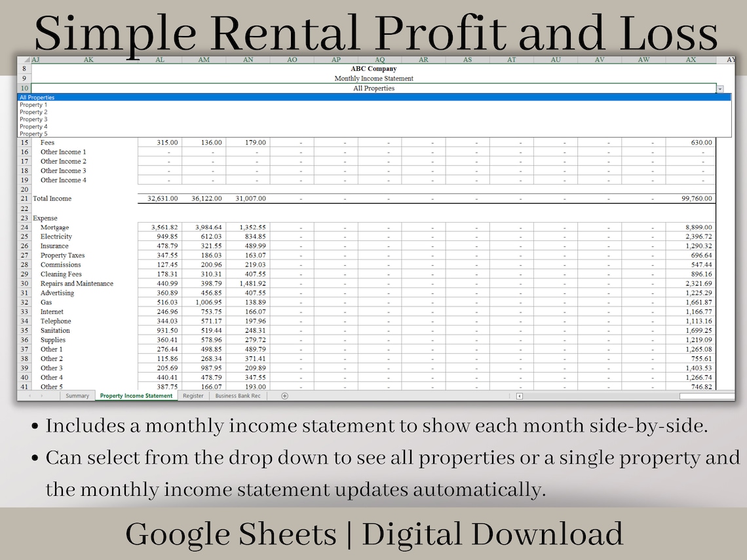Click the Repairs and Maintenance label

77,284
